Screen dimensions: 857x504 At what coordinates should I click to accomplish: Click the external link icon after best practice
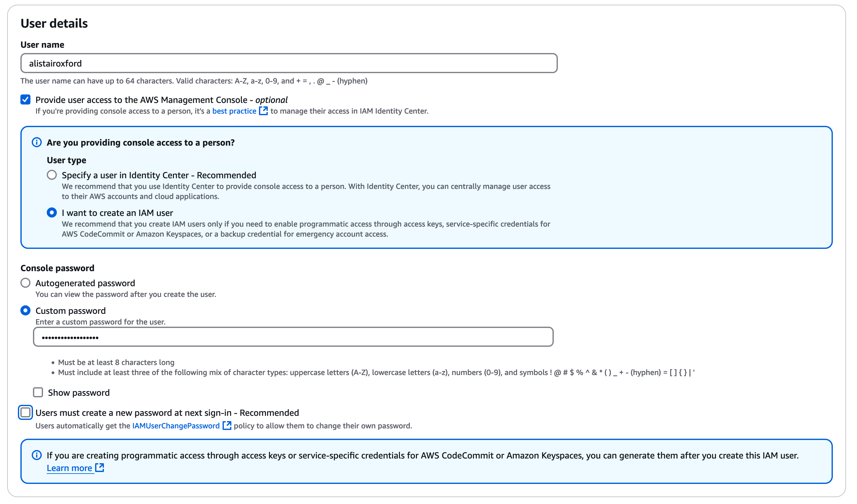pyautogui.click(x=263, y=111)
